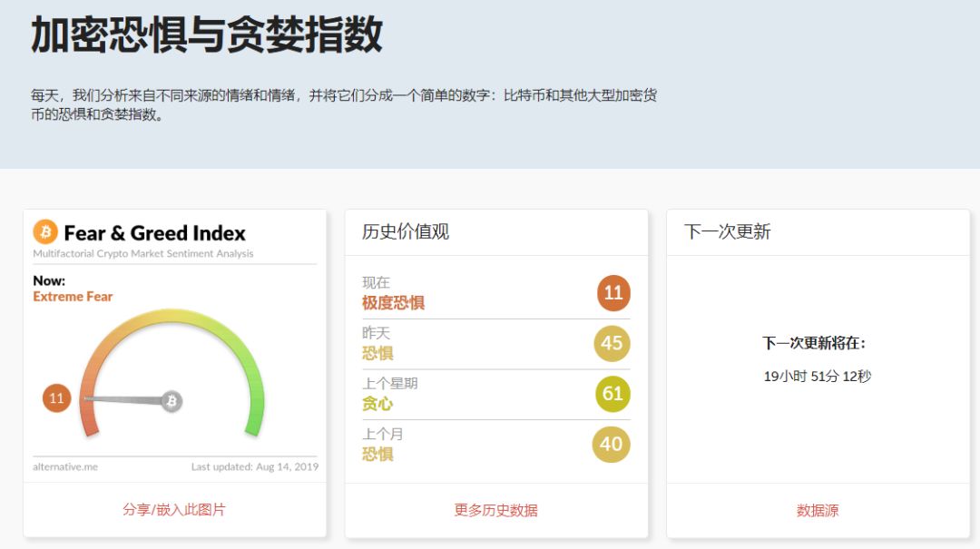Click the 历史价值观 card title

click(x=407, y=232)
